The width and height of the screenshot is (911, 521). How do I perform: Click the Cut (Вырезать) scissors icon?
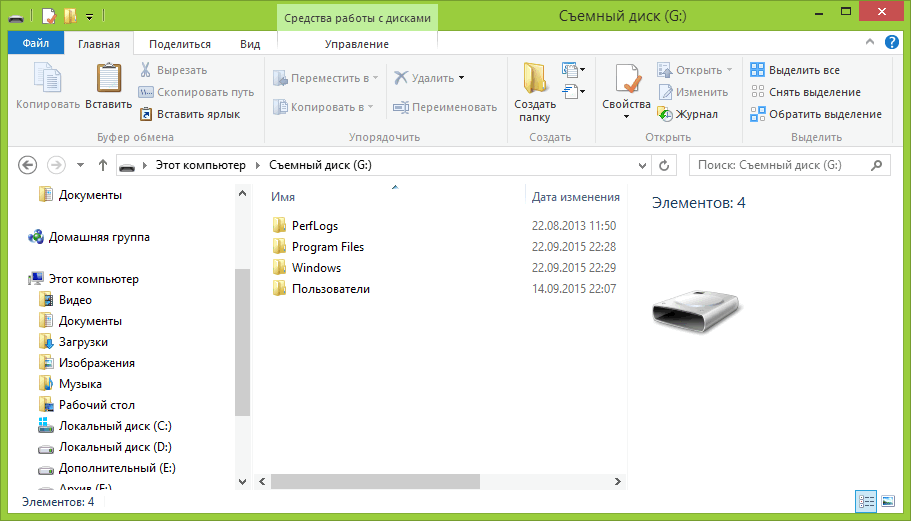coord(146,70)
